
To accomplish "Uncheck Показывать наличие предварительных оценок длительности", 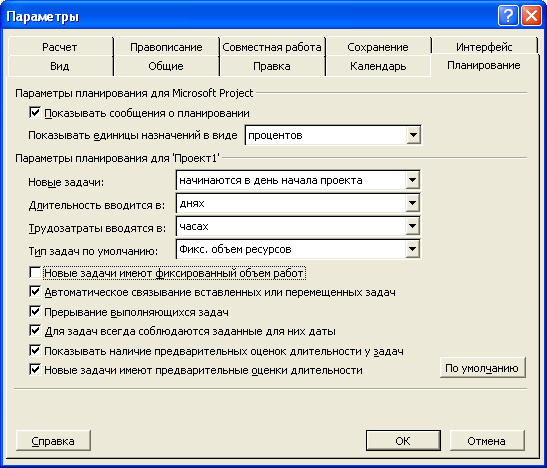I will (35, 350).
